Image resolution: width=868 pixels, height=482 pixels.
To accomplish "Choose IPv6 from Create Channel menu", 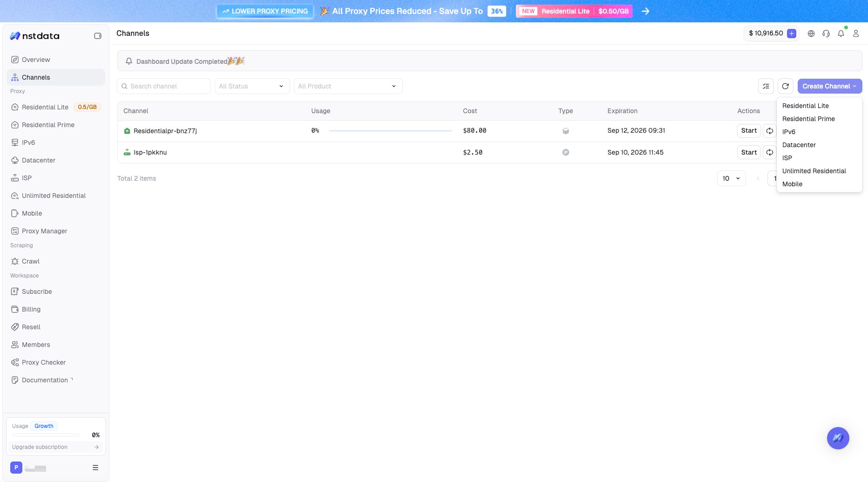I will (x=820, y=132).
